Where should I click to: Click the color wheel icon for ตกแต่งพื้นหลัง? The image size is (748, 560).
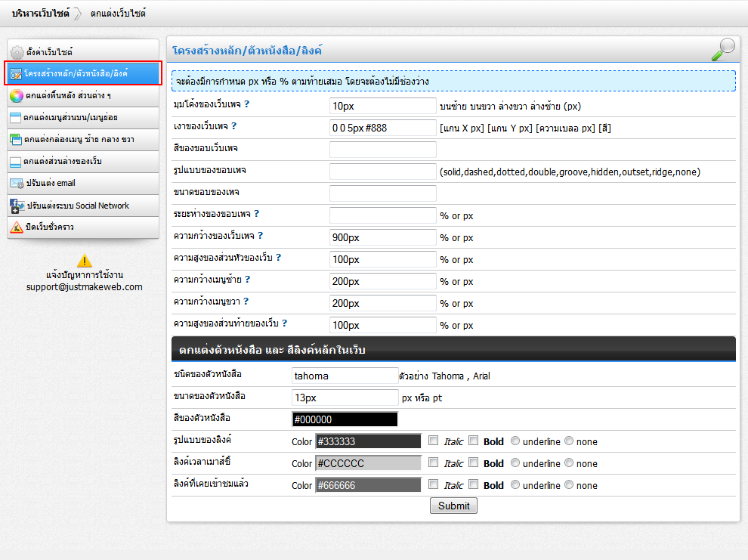pos(16,95)
